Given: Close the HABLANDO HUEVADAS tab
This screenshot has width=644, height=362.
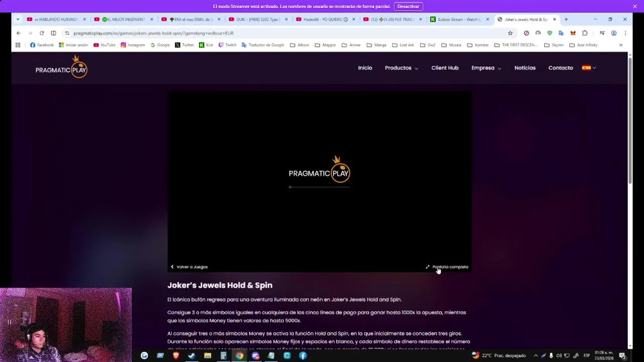Looking at the screenshot, I should 85,20.
